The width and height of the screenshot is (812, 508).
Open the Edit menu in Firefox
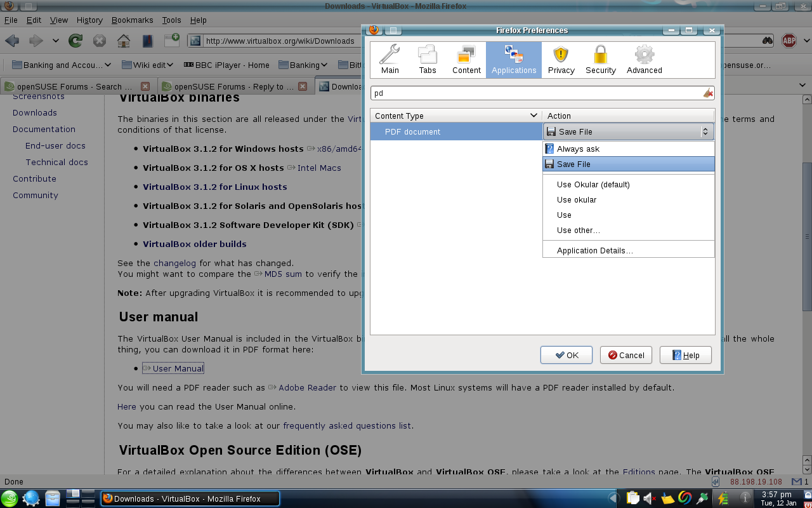point(34,20)
